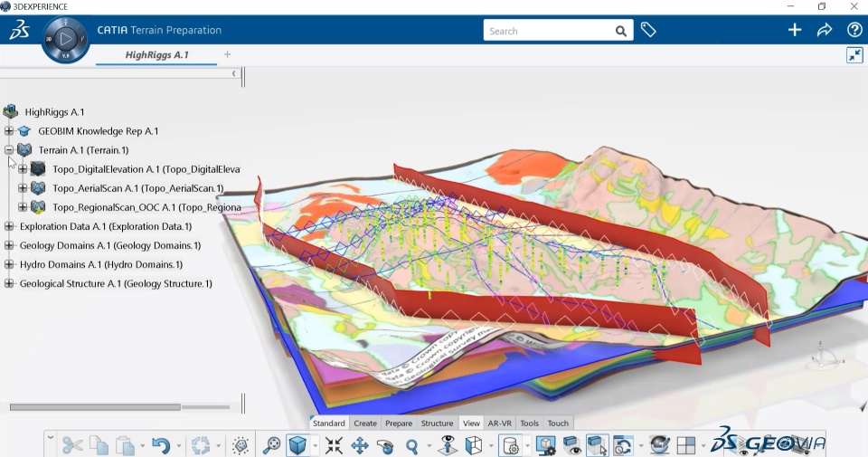Collapse Terrain A.1 node
The height and width of the screenshot is (457, 868).
(9, 150)
